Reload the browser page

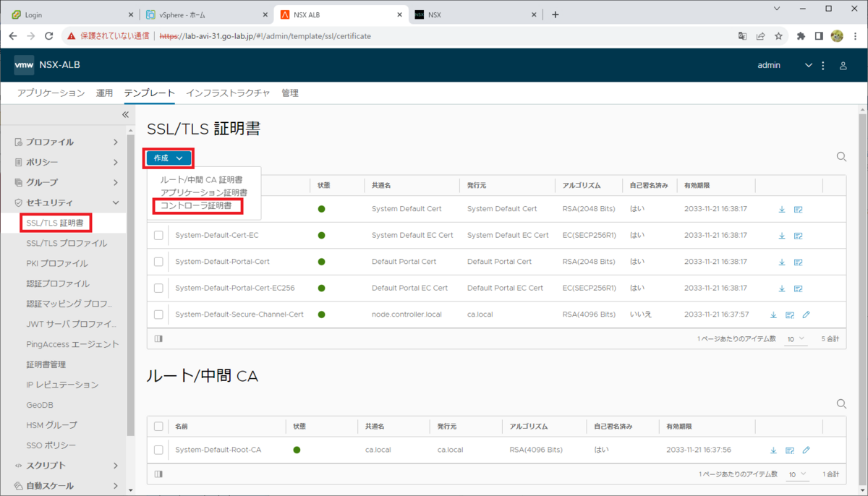click(49, 35)
